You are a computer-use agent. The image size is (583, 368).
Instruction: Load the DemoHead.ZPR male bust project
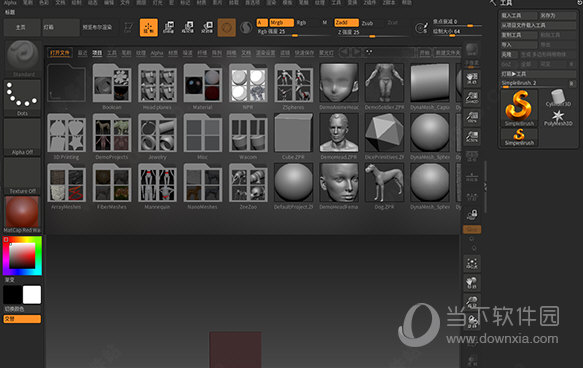339,133
